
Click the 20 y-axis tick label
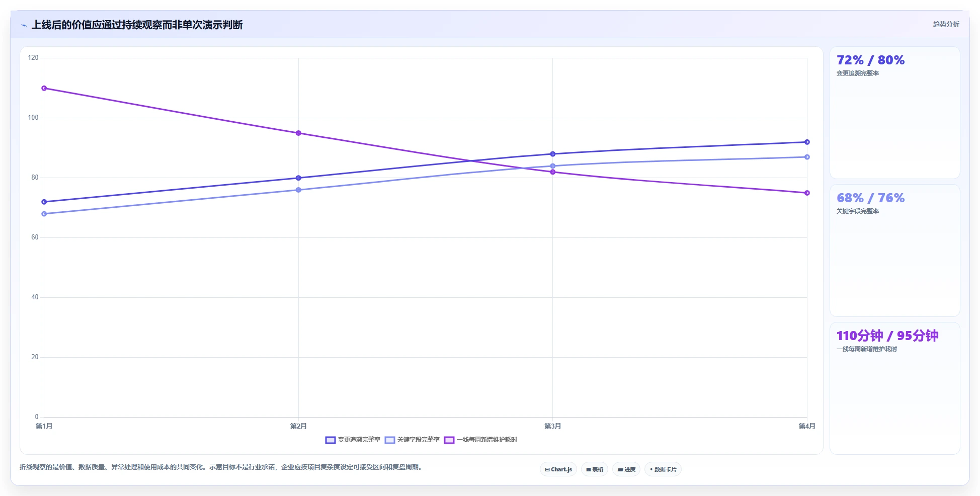point(35,357)
